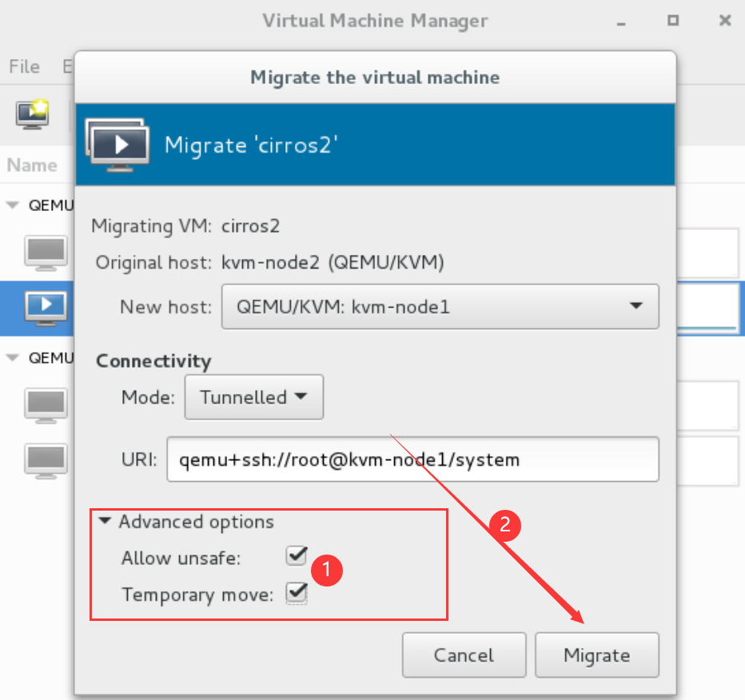Open the File menu in Virtual Machine Manager
The image size is (745, 700).
point(24,66)
